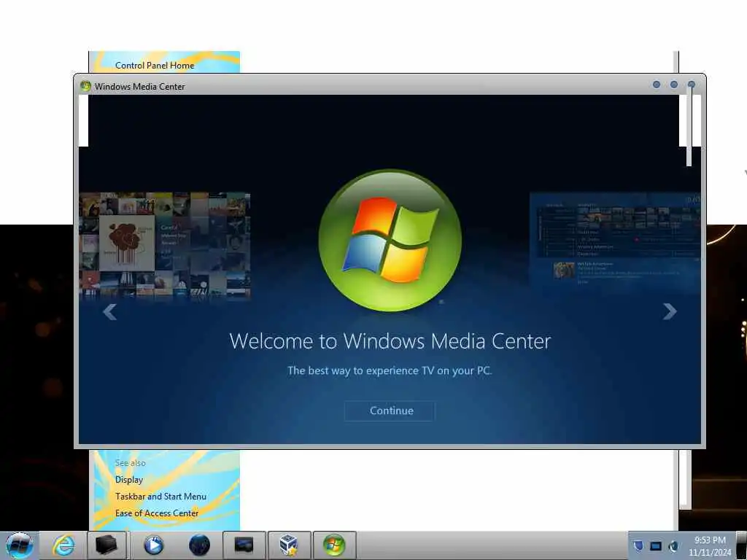Viewport: 747px width, 560px height.
Task: Click the shield icon in system tray
Action: pyautogui.click(x=638, y=545)
